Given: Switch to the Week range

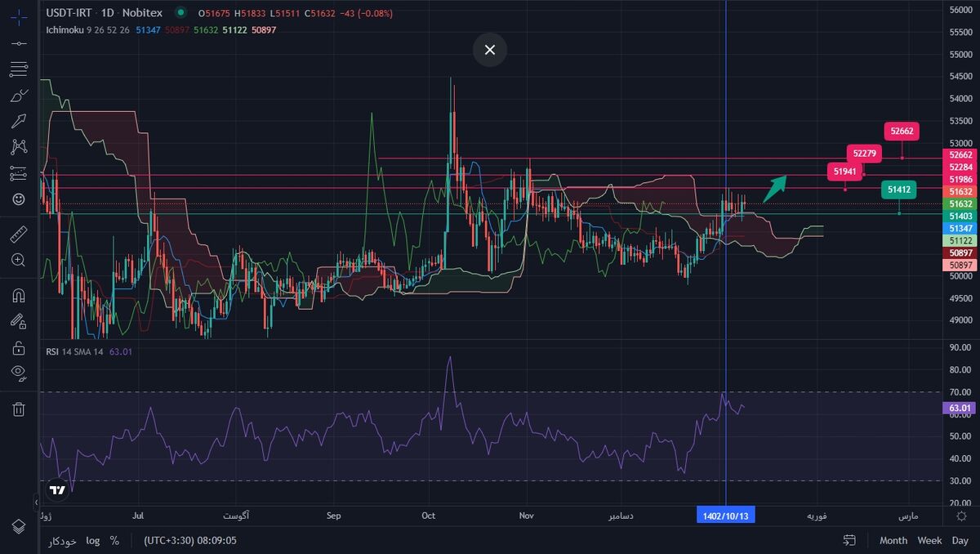Looking at the screenshot, I should coord(929,540).
